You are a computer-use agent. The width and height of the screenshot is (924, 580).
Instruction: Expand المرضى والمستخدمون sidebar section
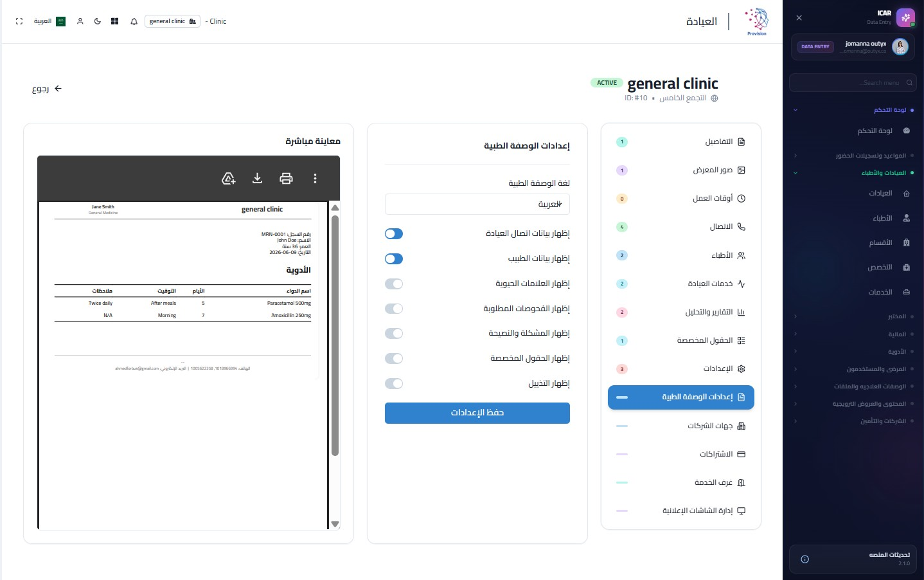point(853,369)
